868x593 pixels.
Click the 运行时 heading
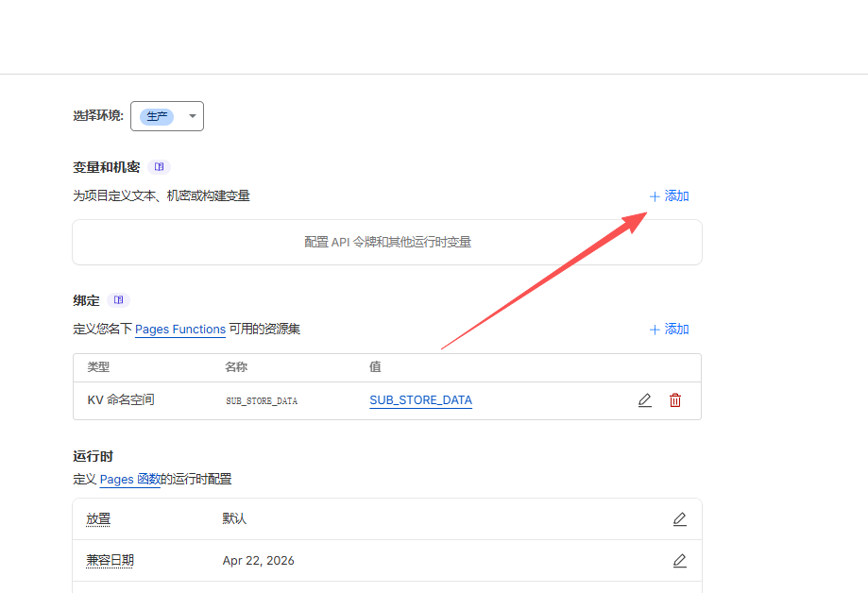93,456
